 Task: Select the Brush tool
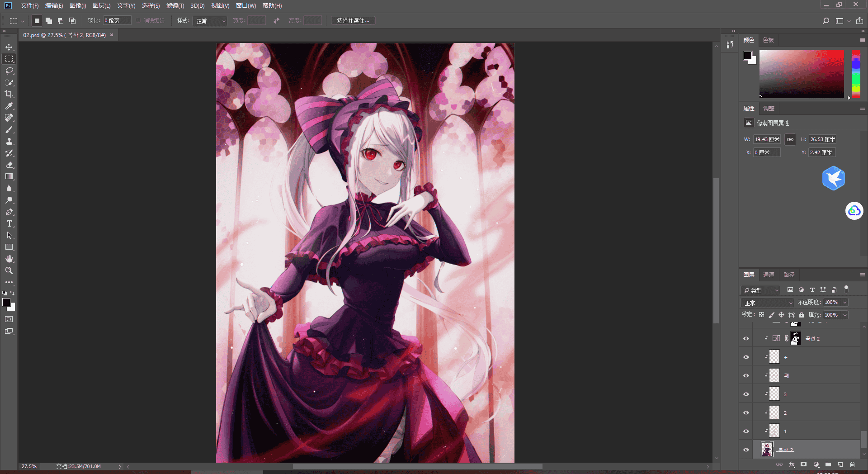coord(9,130)
